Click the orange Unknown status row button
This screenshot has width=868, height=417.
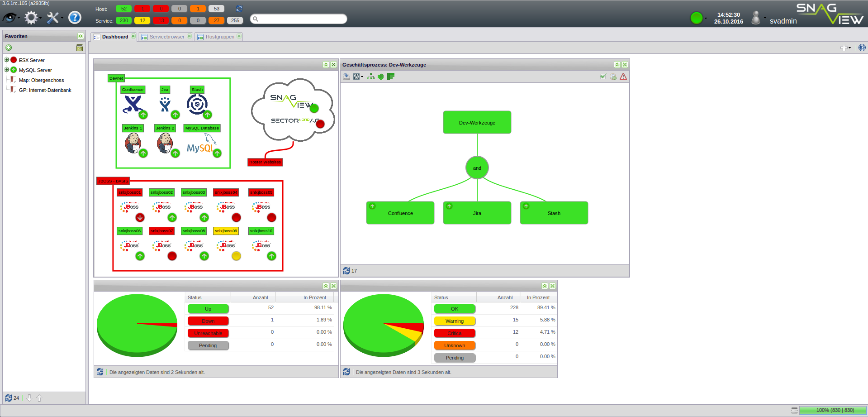tap(455, 345)
